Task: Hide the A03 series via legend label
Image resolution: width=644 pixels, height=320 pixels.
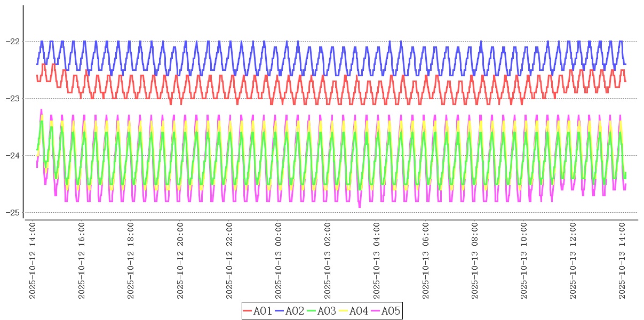Action: (x=327, y=311)
